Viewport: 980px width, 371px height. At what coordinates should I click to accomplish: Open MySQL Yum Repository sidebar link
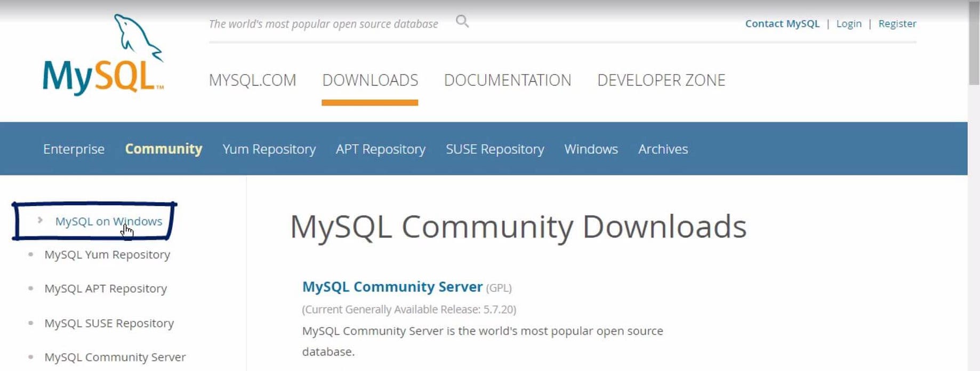107,255
